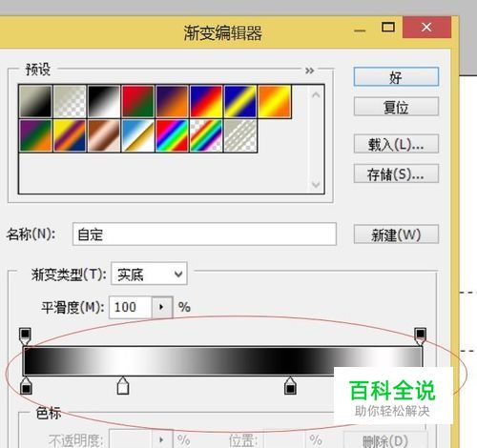Open the smoothness slider popup arrow

[162, 307]
